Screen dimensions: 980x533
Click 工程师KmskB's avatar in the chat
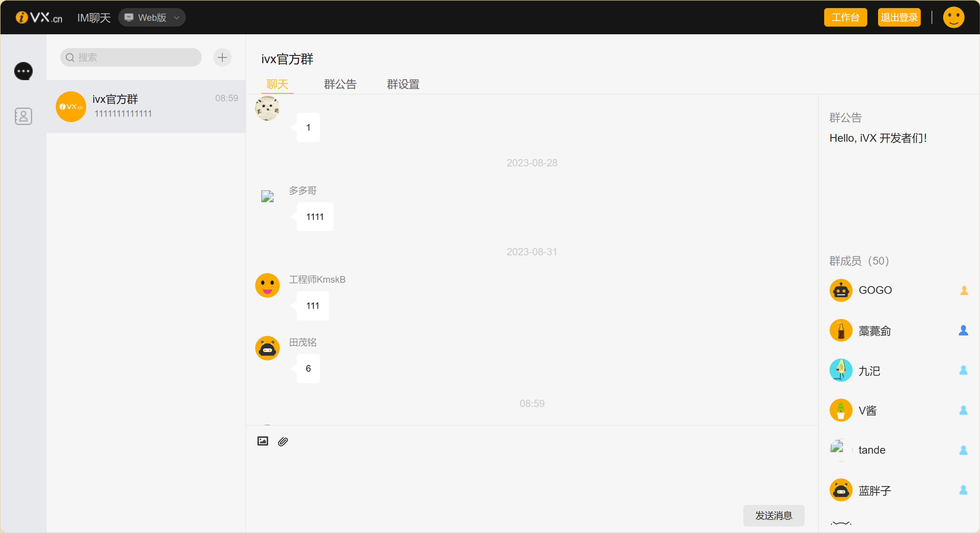coord(267,285)
